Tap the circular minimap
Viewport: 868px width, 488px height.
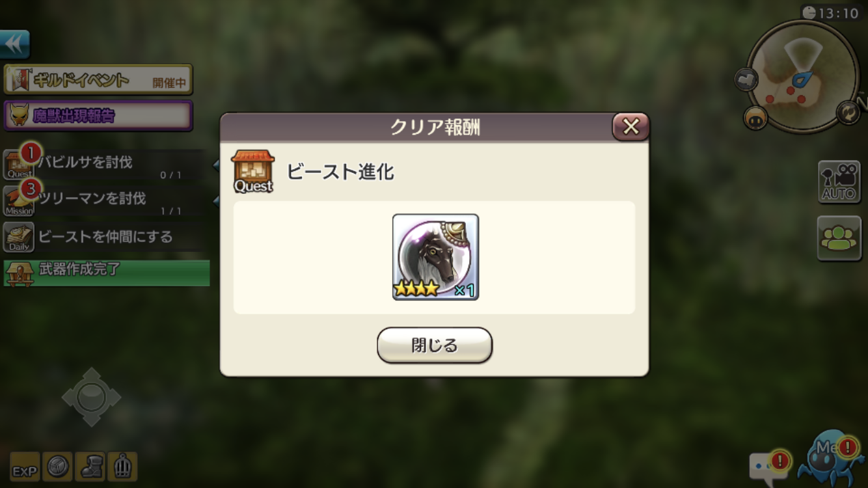tap(803, 77)
